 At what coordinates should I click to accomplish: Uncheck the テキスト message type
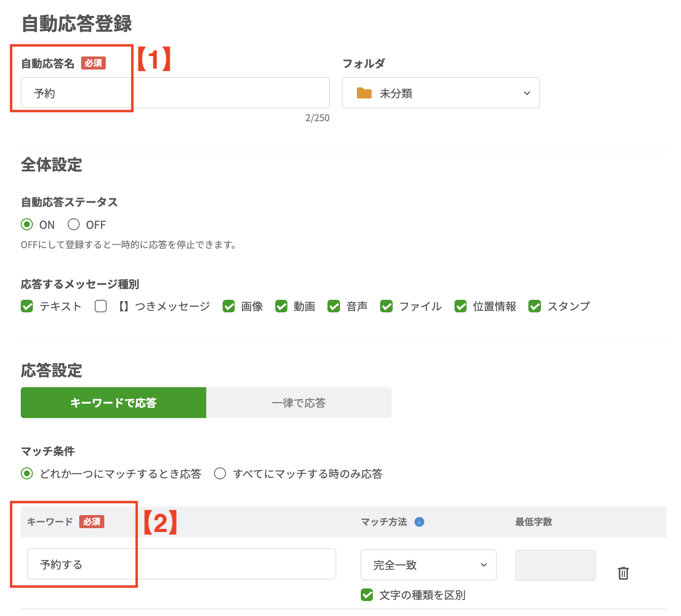coord(27,306)
